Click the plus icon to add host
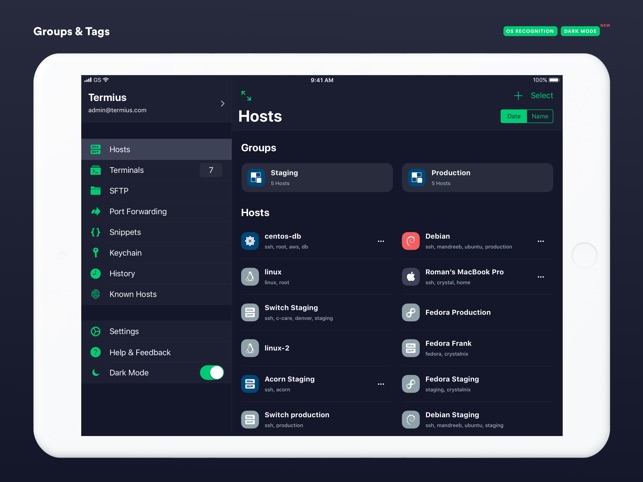The width and height of the screenshot is (643, 482). [518, 96]
